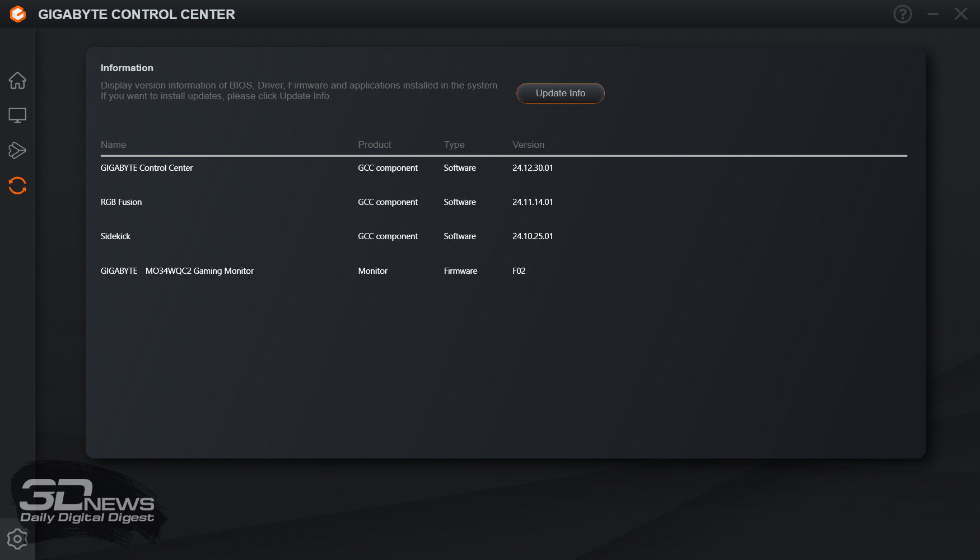Open the paper-plane performance icon in sidebar
Screen dimensions: 980x560
(x=17, y=150)
